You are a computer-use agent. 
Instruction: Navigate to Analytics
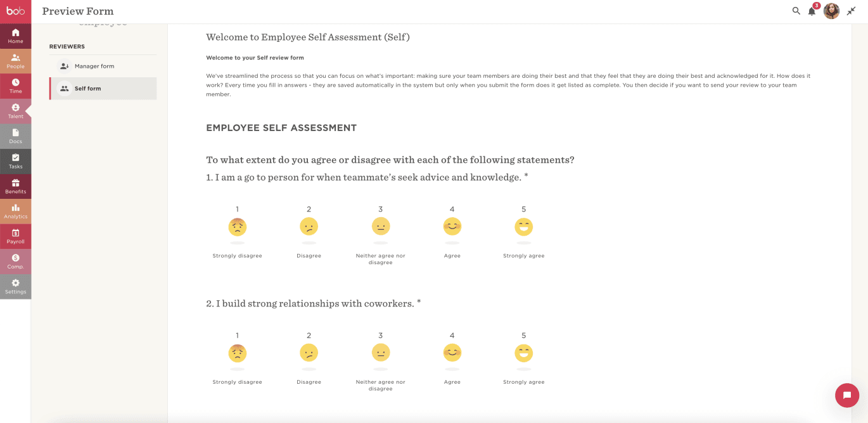point(15,211)
